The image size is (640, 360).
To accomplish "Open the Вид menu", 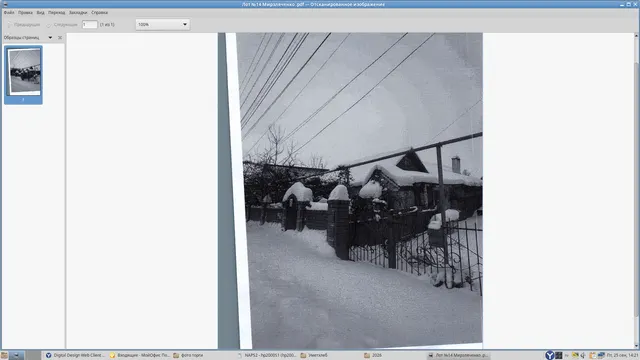I will pyautogui.click(x=40, y=13).
